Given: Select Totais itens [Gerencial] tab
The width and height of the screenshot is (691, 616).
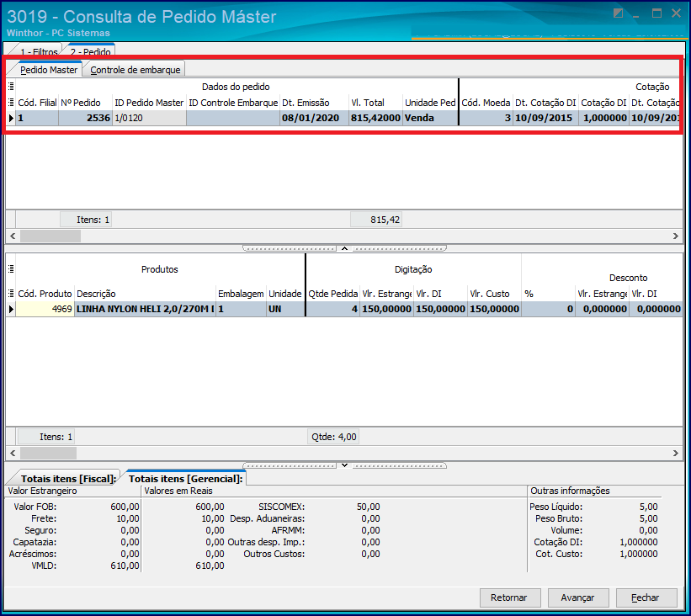Looking at the screenshot, I should [x=185, y=479].
